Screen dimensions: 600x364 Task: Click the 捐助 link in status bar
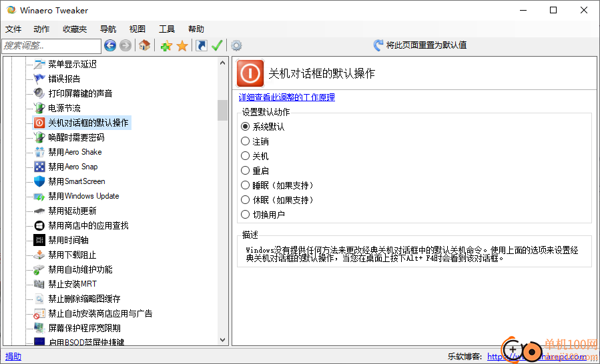pos(13,357)
